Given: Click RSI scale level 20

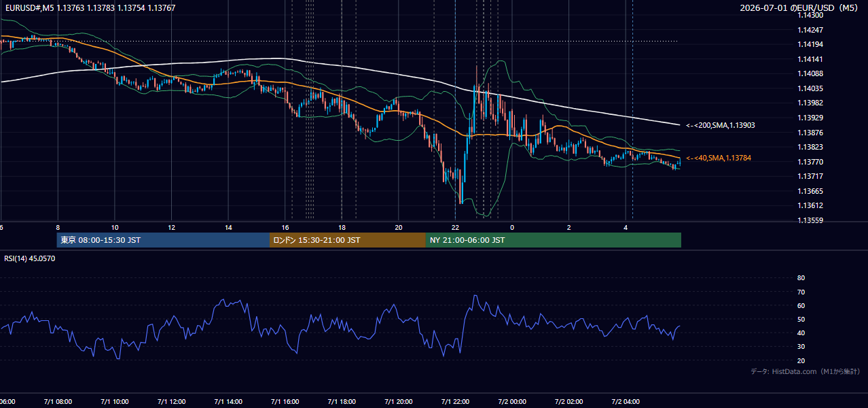Looking at the screenshot, I should [801, 360].
